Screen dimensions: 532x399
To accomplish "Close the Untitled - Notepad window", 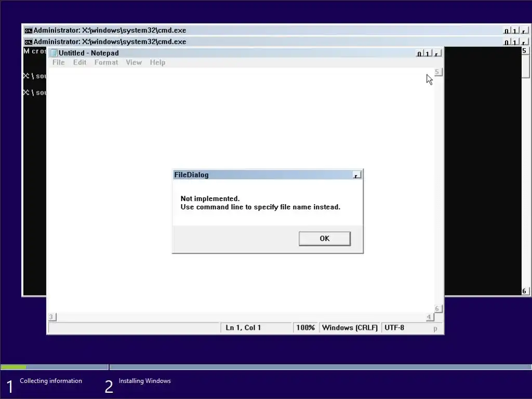I will coord(436,54).
